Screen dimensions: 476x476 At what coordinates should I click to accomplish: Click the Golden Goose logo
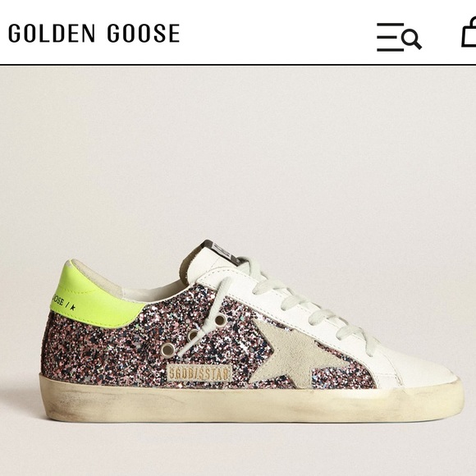[x=94, y=33]
